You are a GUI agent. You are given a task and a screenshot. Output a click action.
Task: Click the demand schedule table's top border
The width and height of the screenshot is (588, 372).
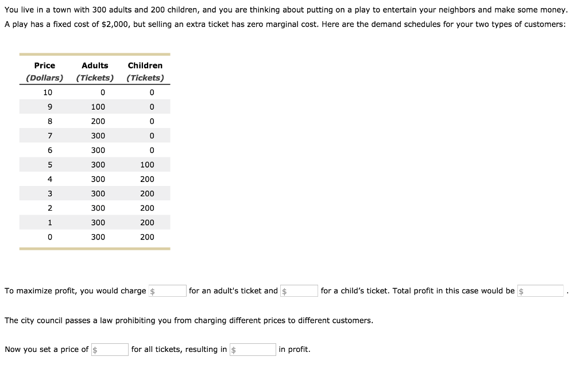(95, 54)
